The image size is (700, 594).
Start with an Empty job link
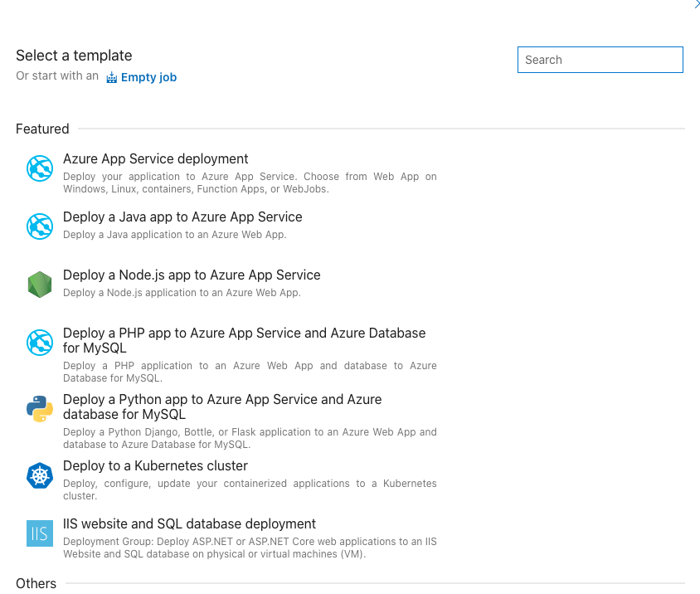tap(148, 77)
